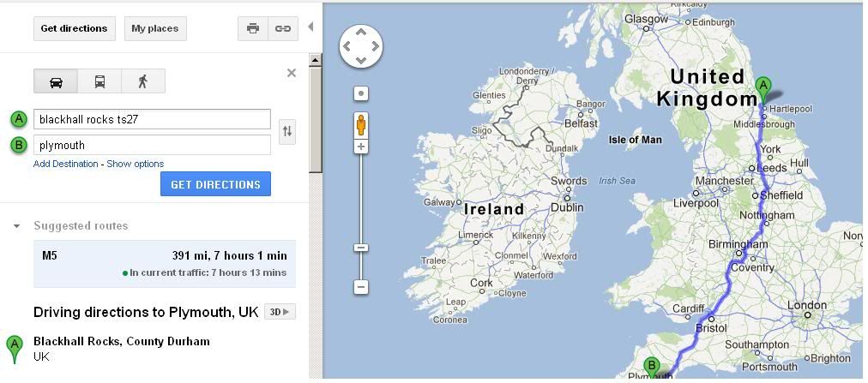Click the Add Destination link
The width and height of the screenshot is (868, 383).
[65, 164]
